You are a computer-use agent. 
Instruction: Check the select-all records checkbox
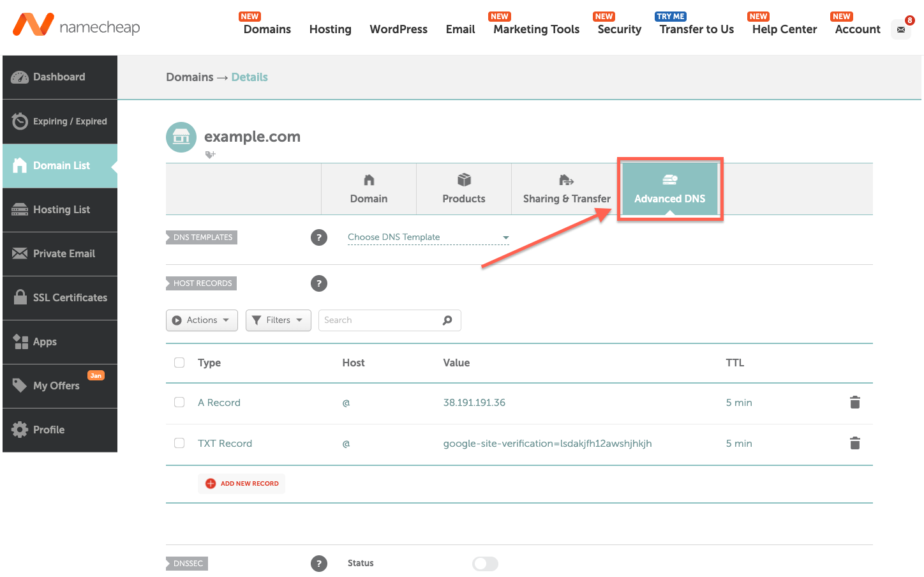coord(179,362)
